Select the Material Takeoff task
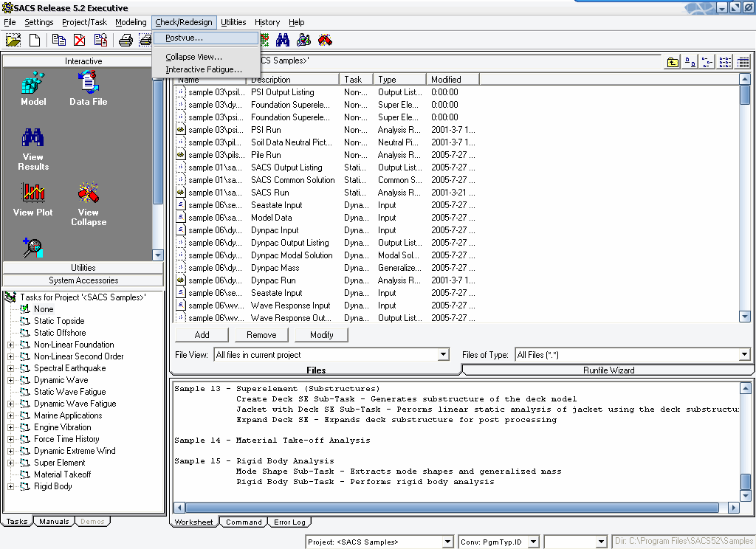Image resolution: width=756 pixels, height=549 pixels. tap(62, 474)
